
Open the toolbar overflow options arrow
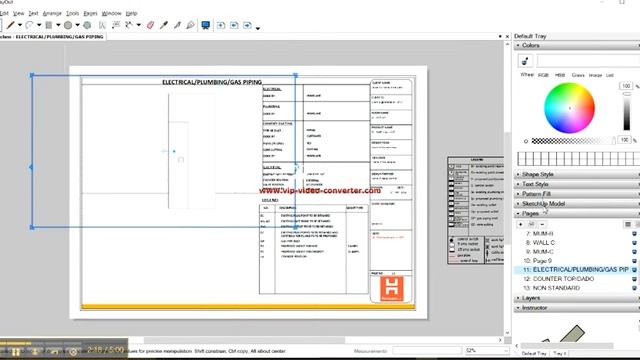[x=258, y=28]
